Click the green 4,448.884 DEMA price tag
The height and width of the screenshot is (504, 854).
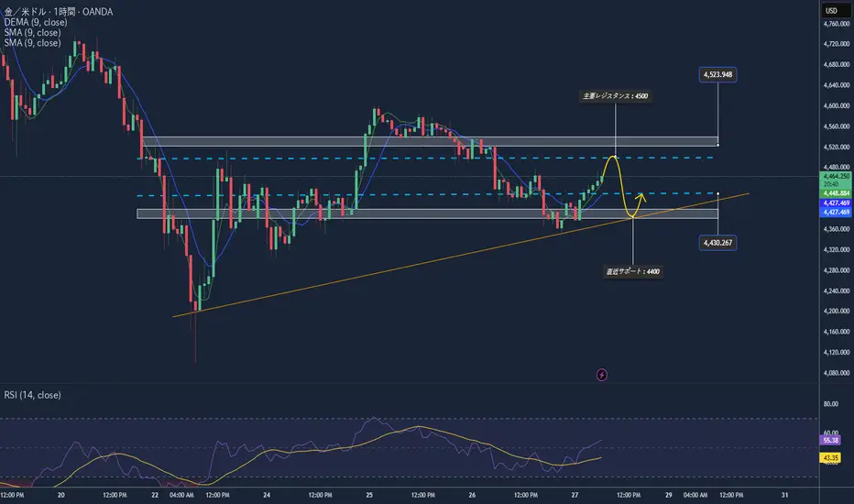836,193
